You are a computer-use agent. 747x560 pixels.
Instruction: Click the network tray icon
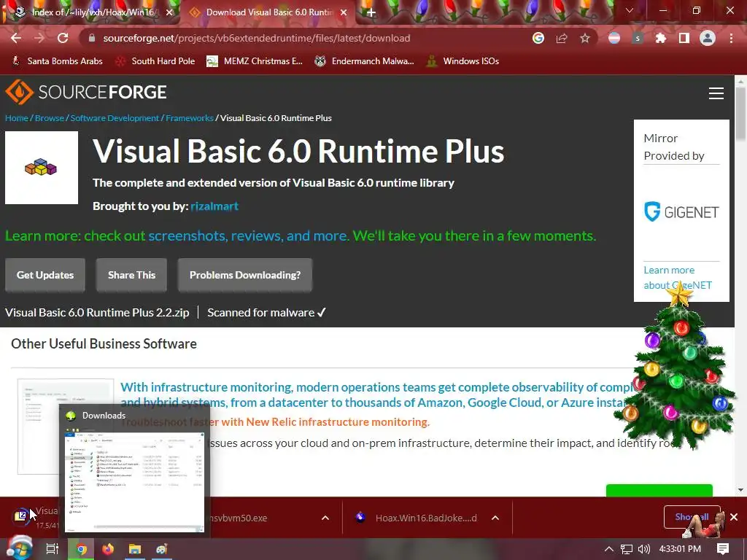[x=627, y=549]
